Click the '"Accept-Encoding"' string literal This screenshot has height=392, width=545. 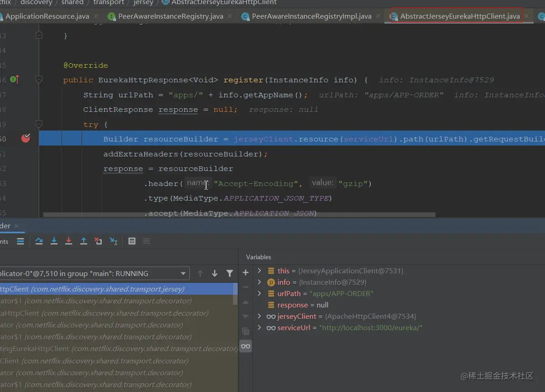[256, 183]
